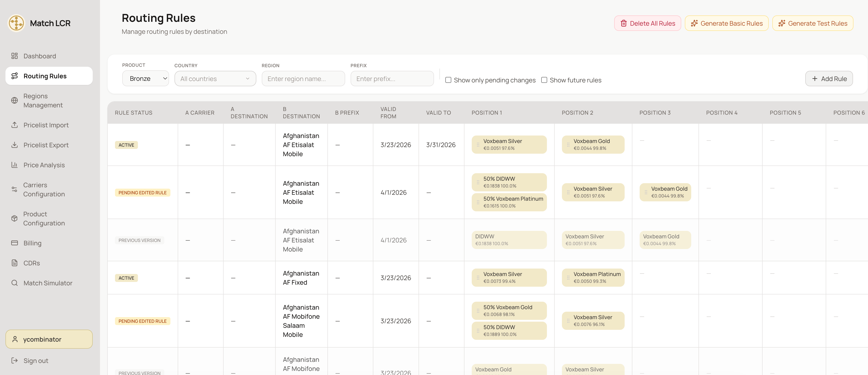Open Regions Management page

point(49,100)
